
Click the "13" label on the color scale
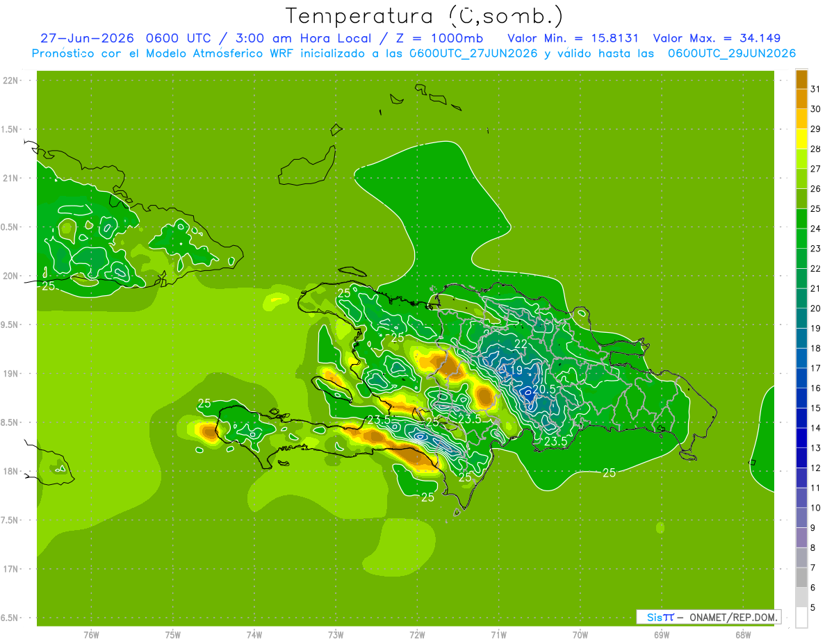[x=815, y=448]
